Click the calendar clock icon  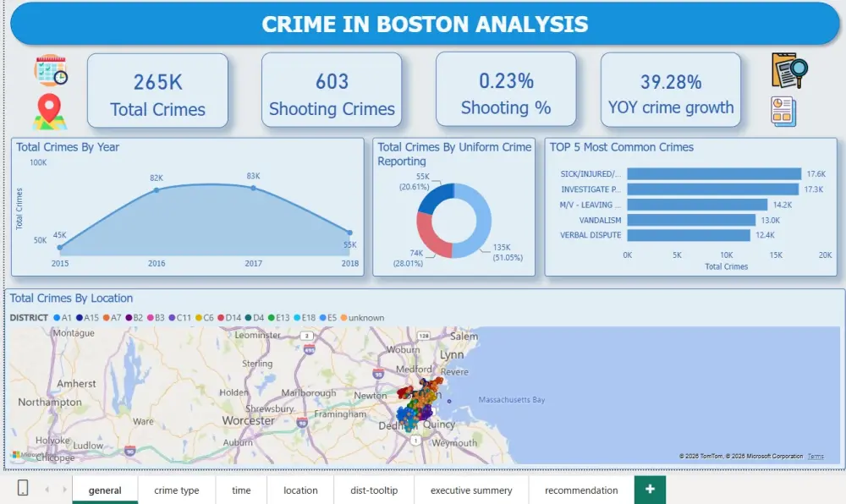[x=51, y=70]
